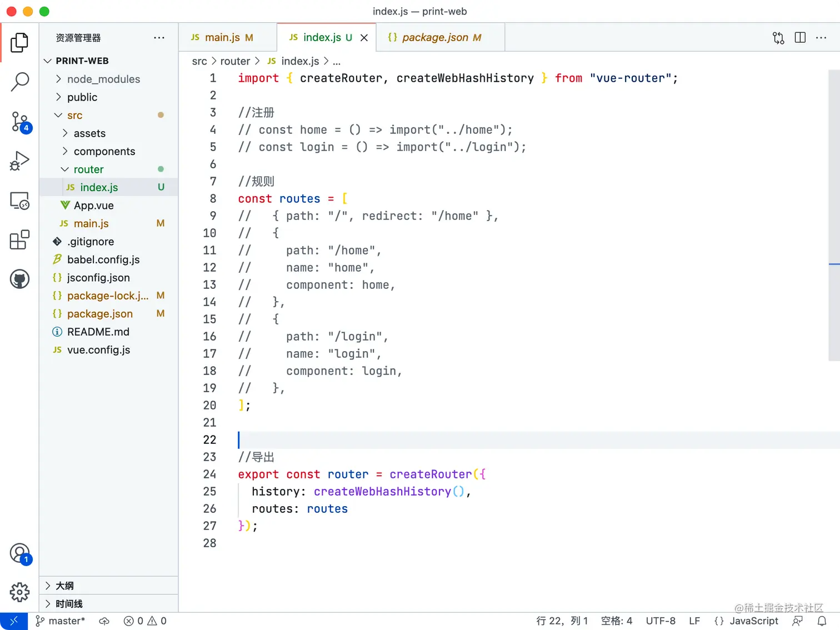Click the router breadcrumb segment
The width and height of the screenshot is (840, 630).
[x=235, y=61]
